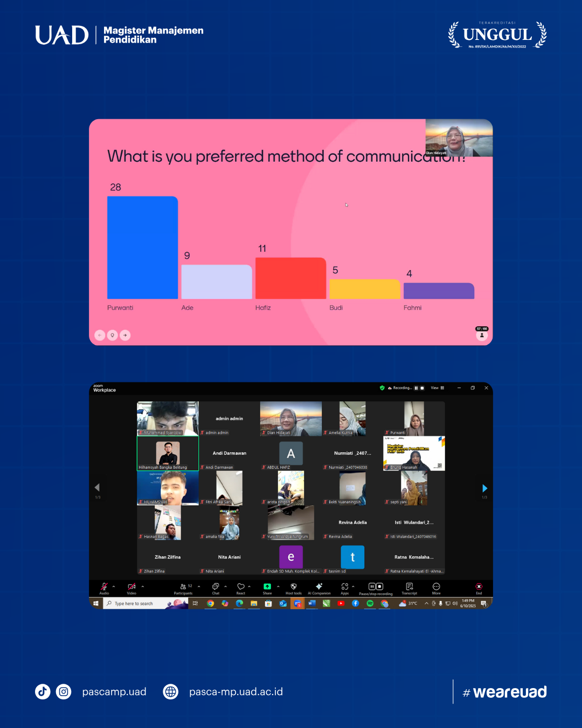Turn on Video camera
Screen dimensions: 582x728
[131, 587]
